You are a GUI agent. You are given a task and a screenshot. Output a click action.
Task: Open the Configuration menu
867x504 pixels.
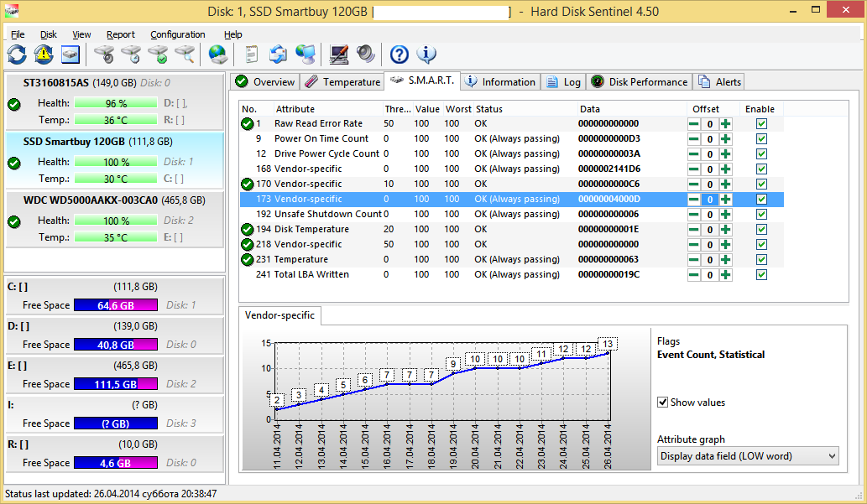coord(178,34)
